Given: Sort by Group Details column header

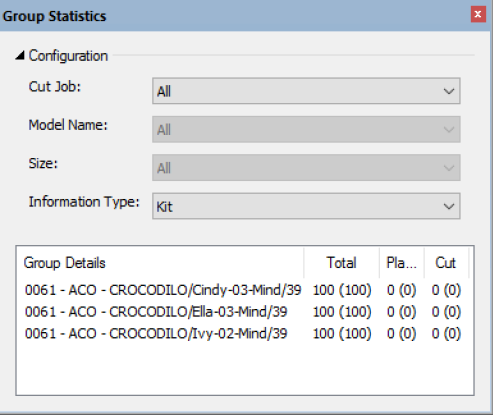Looking at the screenshot, I should click(x=160, y=263).
